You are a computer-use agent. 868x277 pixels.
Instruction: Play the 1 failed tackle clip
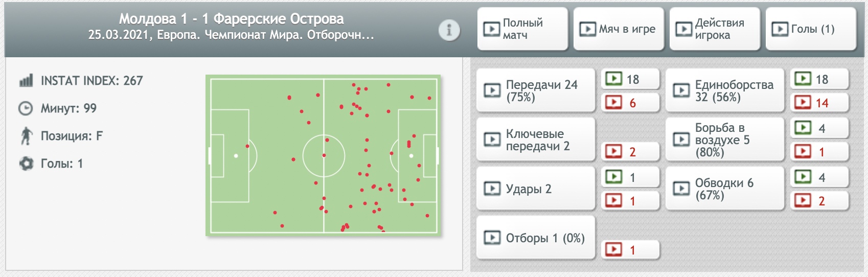[x=630, y=250]
